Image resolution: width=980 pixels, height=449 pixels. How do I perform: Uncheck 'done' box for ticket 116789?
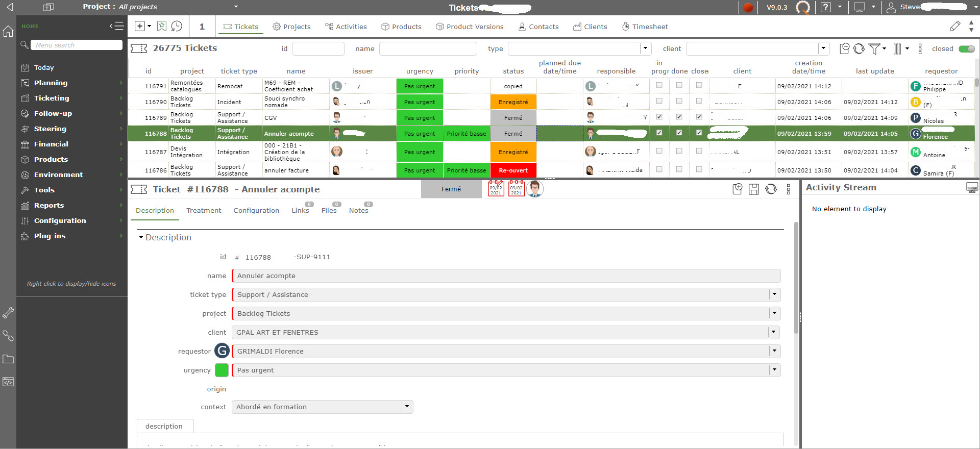tap(679, 117)
